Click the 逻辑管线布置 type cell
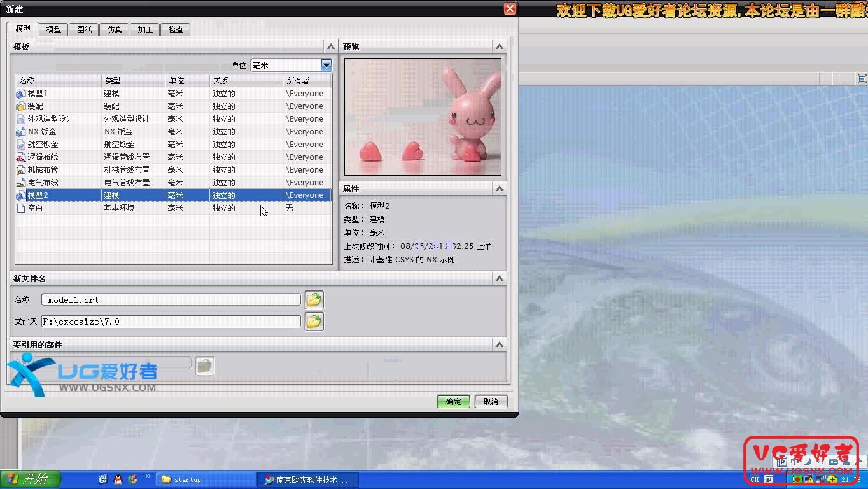868x489 pixels. (134, 157)
